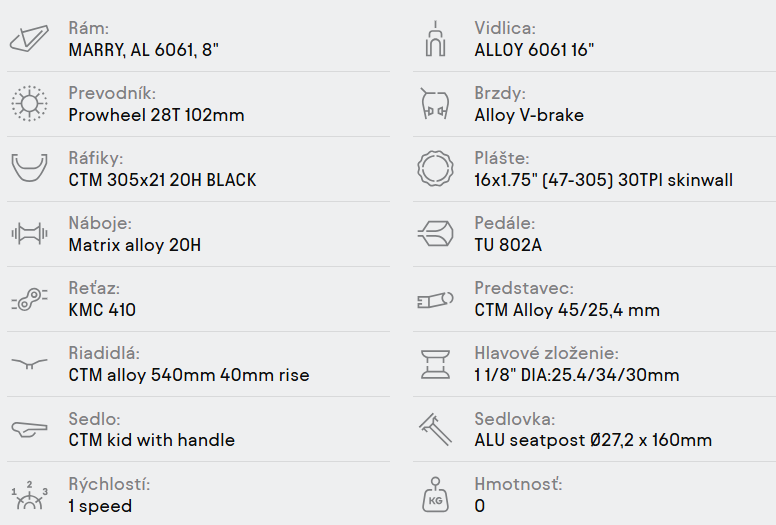The height and width of the screenshot is (525, 776).
Task: Click the KMC 410 chain value text
Action: point(102,310)
